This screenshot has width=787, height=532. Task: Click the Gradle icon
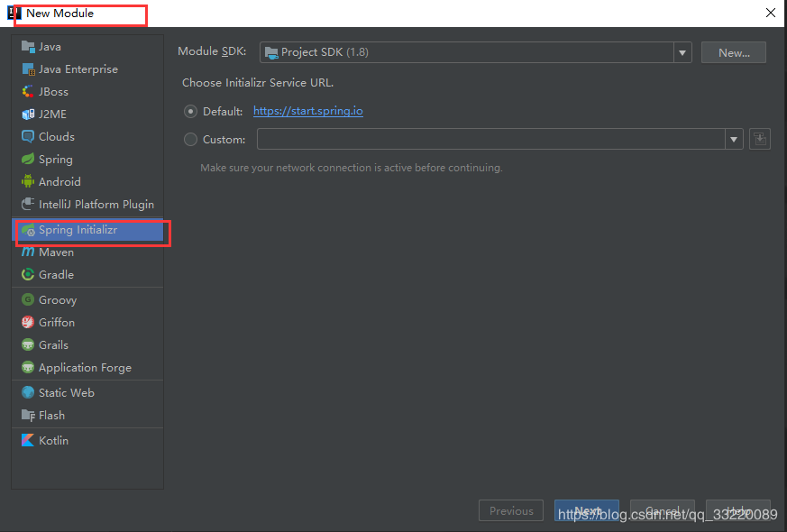[28, 274]
